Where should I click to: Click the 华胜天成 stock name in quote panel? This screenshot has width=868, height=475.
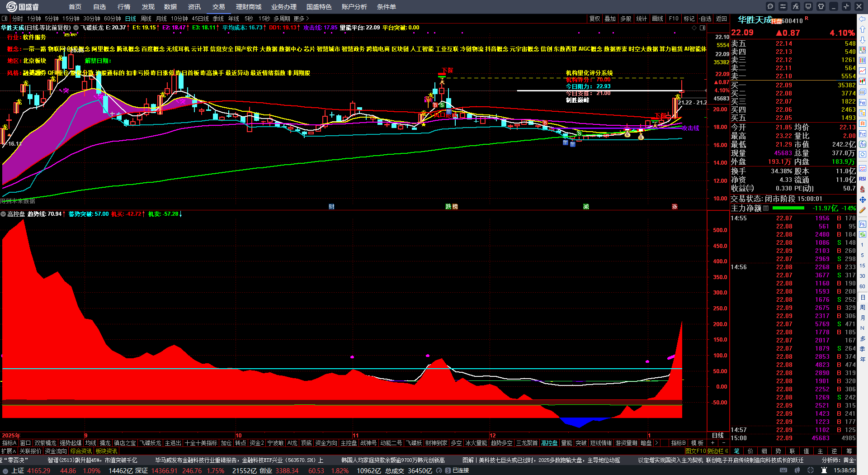click(x=755, y=20)
